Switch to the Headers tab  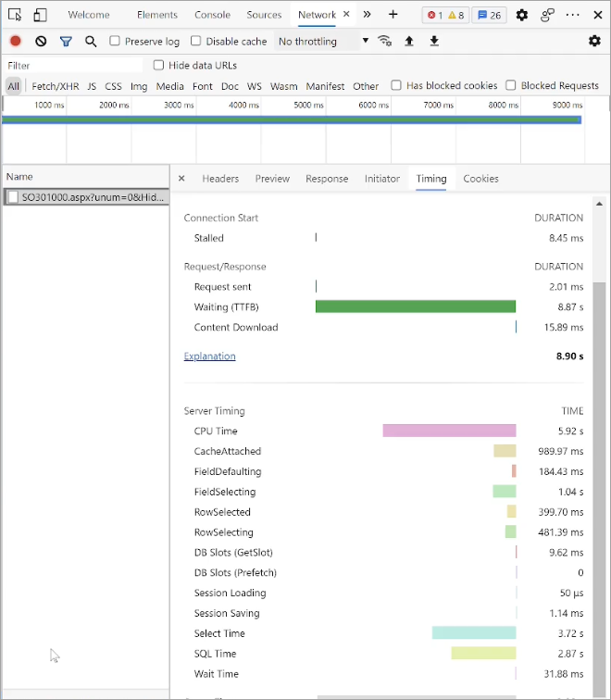click(x=220, y=179)
